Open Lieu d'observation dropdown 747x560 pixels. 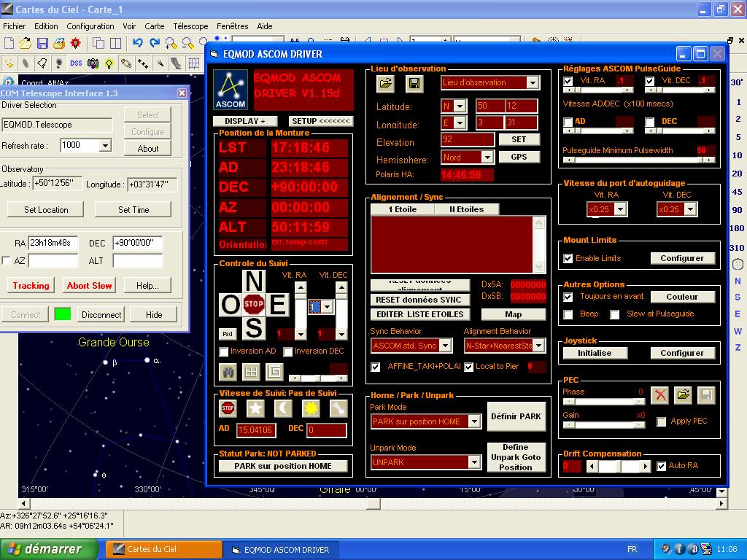[x=533, y=83]
